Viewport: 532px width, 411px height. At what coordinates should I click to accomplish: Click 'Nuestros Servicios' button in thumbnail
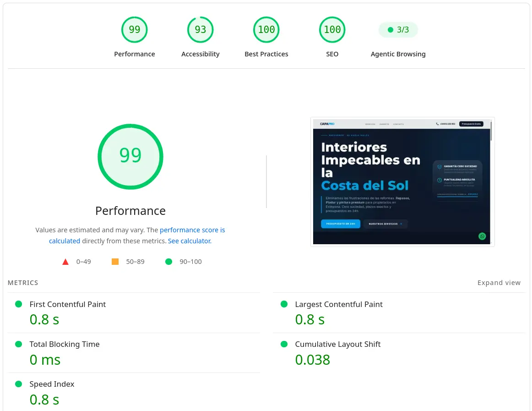(385, 224)
